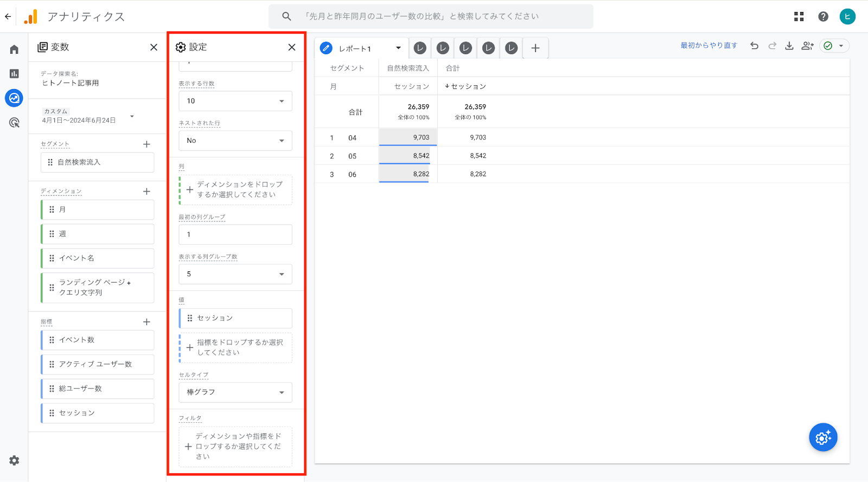
Task: Click the pencil icon on レポート1 tab
Action: (326, 48)
